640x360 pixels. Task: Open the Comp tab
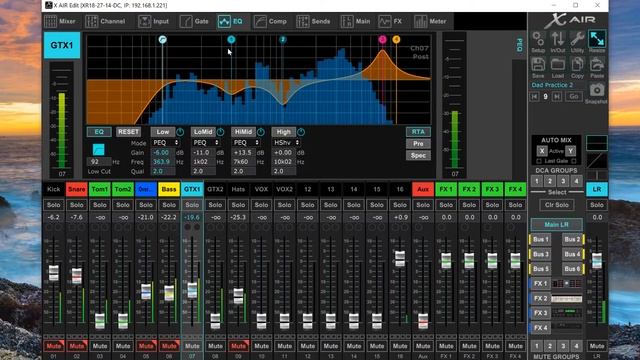coord(270,21)
